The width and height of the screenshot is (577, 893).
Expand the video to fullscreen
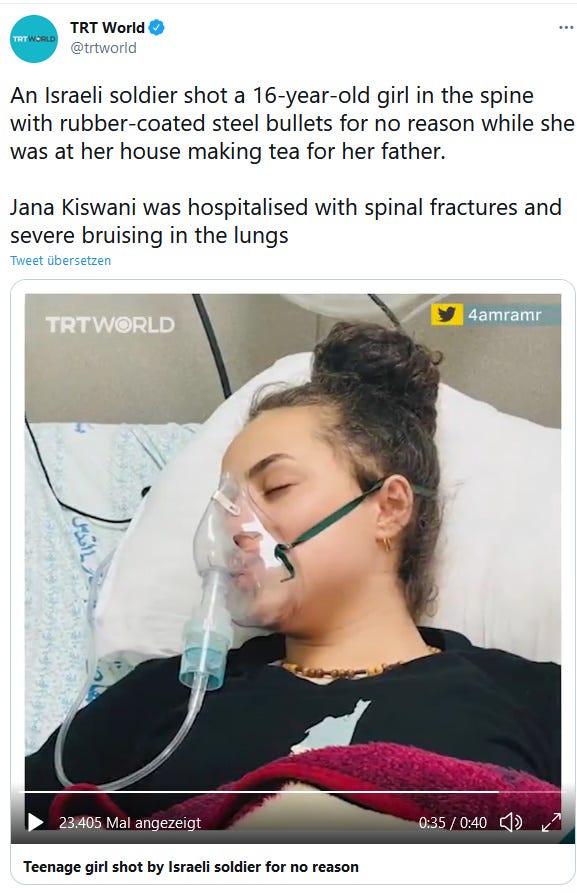(551, 822)
